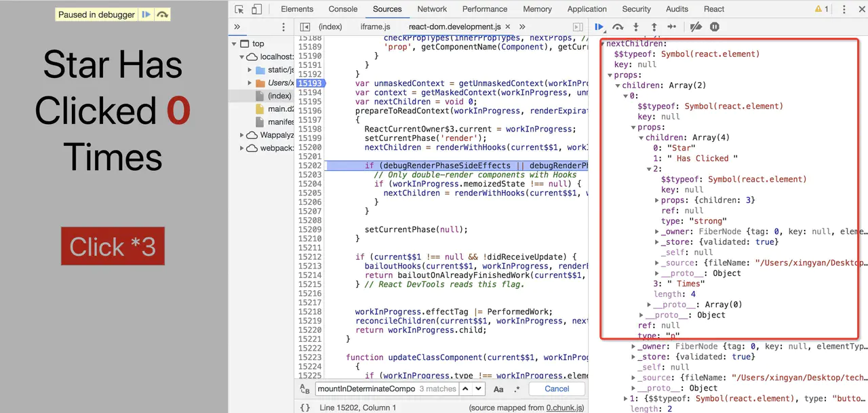Open DevTools three-dot customize menu
This screenshot has width=868, height=413.
pyautogui.click(x=857, y=9)
